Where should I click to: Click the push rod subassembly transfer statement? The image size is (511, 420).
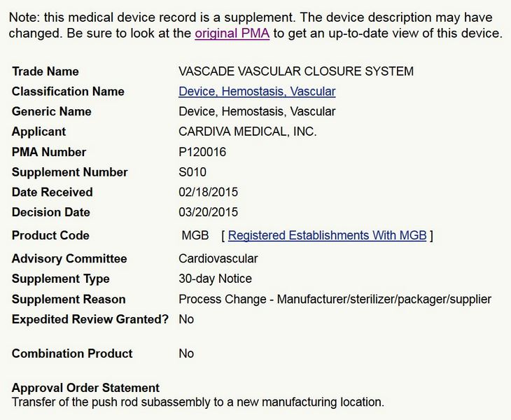198,402
